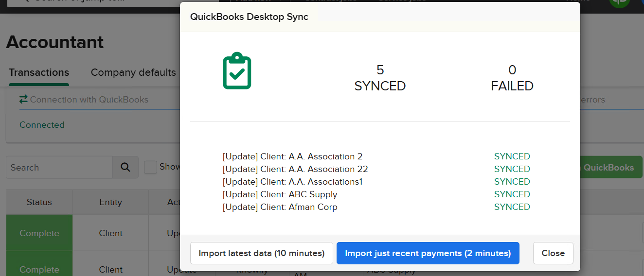Close the QuickBooks Desktop Sync dialog
The image size is (644, 276).
(553, 253)
